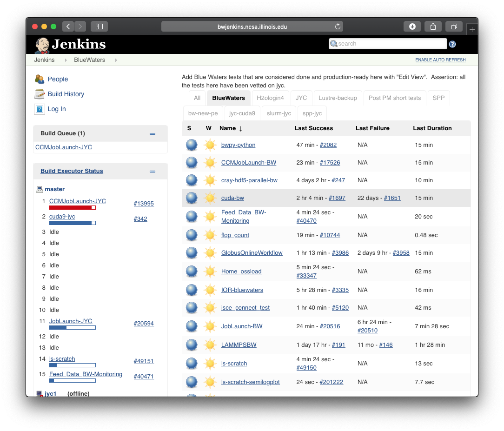The image size is (504, 431).
Task: Sort by the S status column header
Action: click(189, 128)
